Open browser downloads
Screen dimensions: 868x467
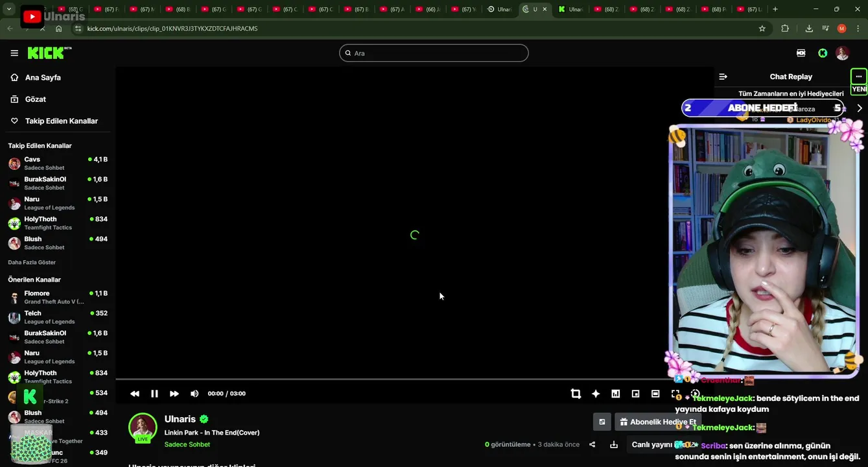pyautogui.click(x=809, y=29)
